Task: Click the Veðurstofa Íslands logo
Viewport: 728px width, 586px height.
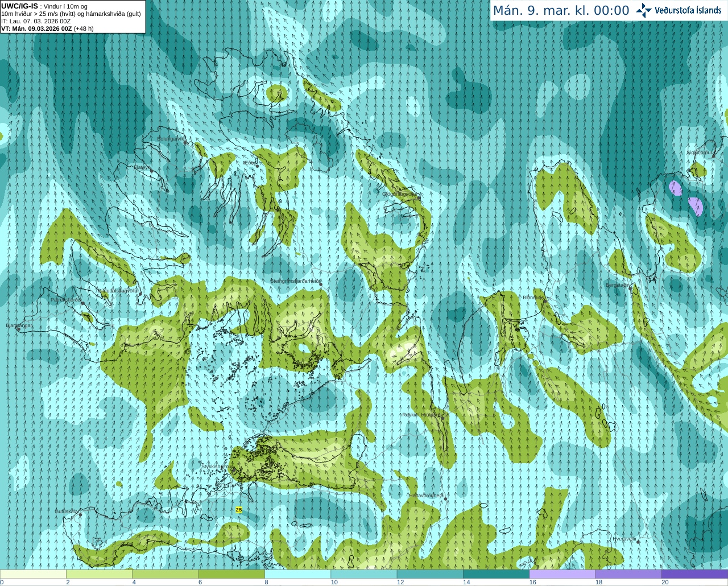Action: pyautogui.click(x=679, y=10)
